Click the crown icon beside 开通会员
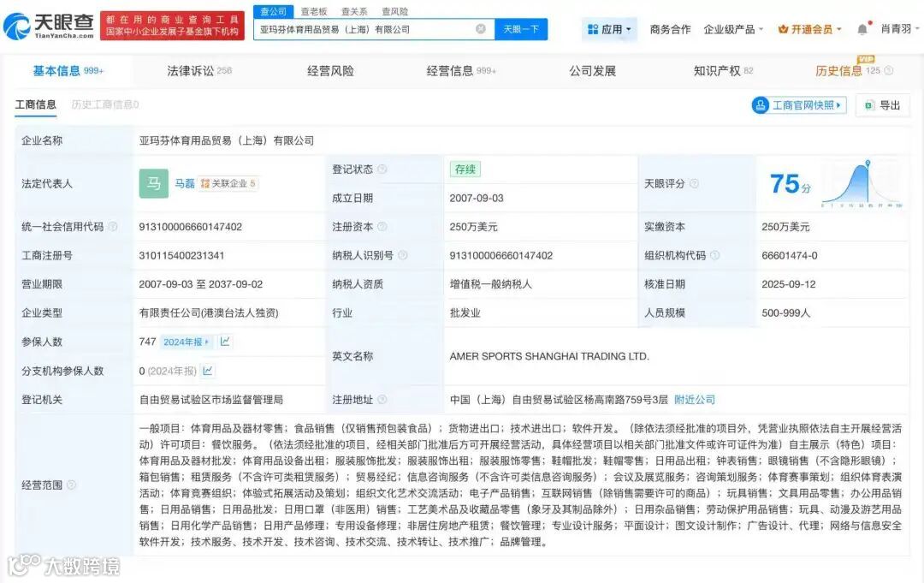 pos(783,29)
